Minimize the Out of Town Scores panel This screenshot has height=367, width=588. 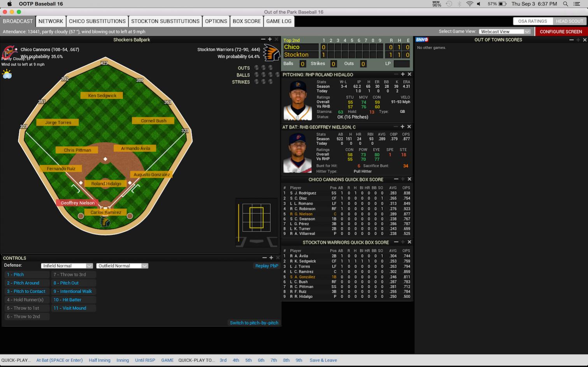(x=571, y=40)
